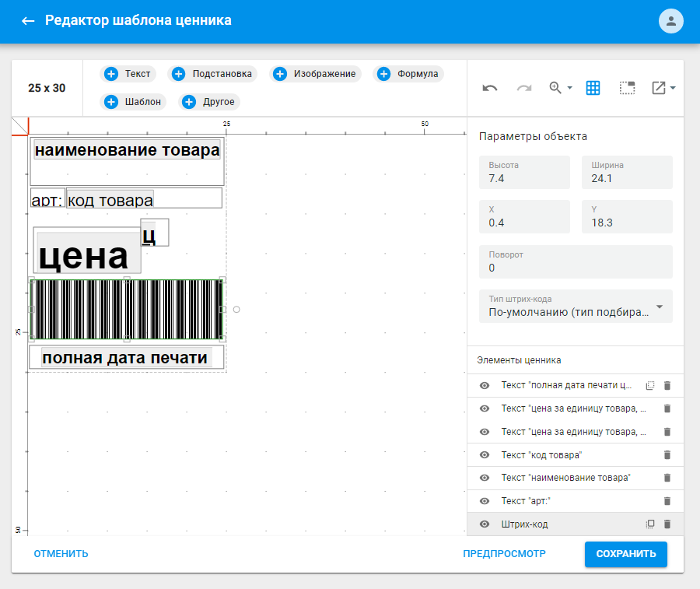Add a Формула element

click(x=408, y=74)
